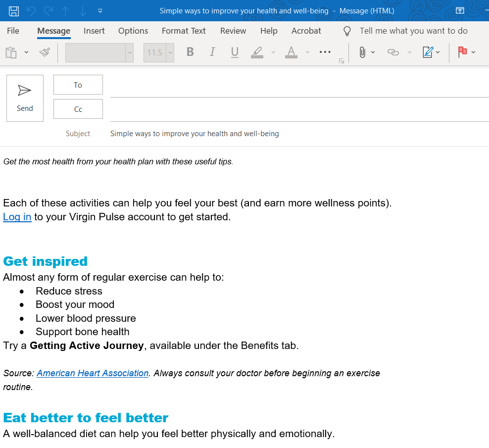This screenshot has height=448, width=489.
Task: Toggle Italic formatting
Action: pos(212,52)
